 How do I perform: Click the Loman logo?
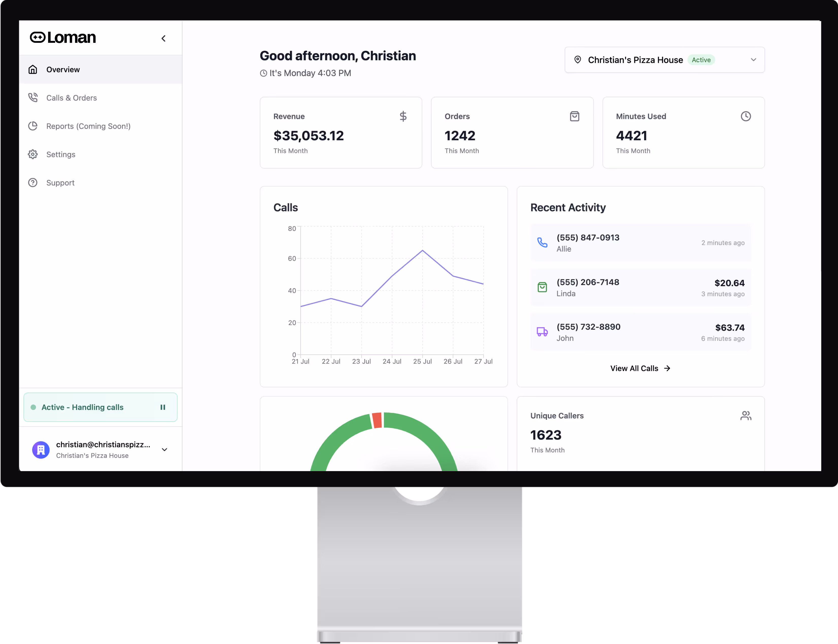pos(63,38)
